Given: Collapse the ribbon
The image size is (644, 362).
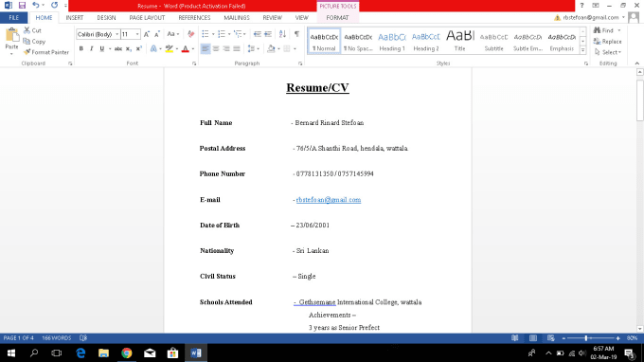Looking at the screenshot, I should (x=637, y=63).
